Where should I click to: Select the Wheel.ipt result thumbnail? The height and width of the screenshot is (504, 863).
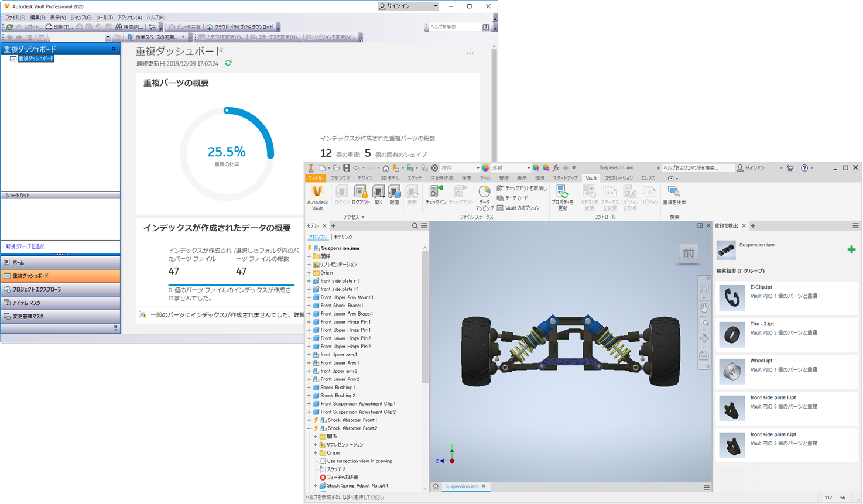point(732,371)
